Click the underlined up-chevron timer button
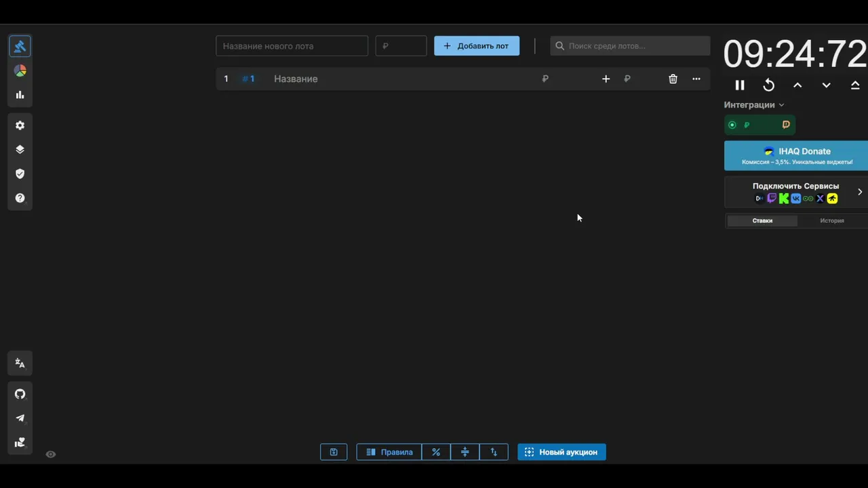 tap(855, 85)
